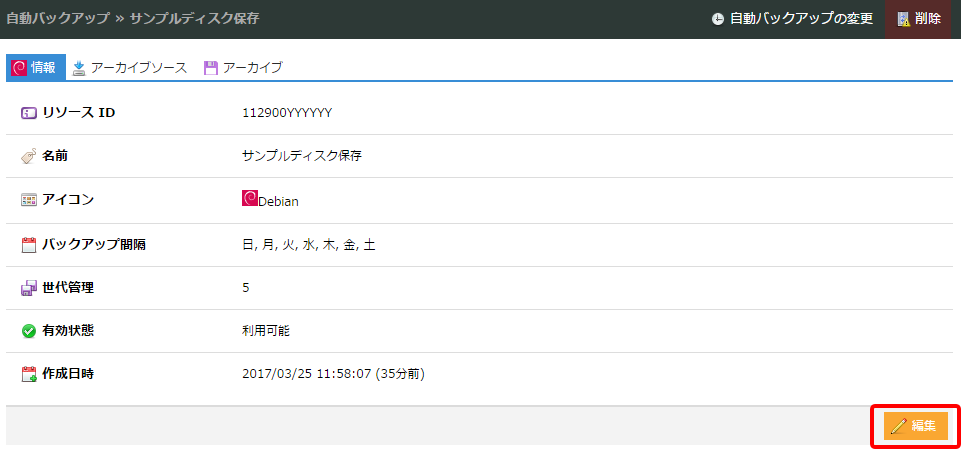Click the リソース ID card icon
The width and height of the screenshot is (965, 451).
[29, 113]
